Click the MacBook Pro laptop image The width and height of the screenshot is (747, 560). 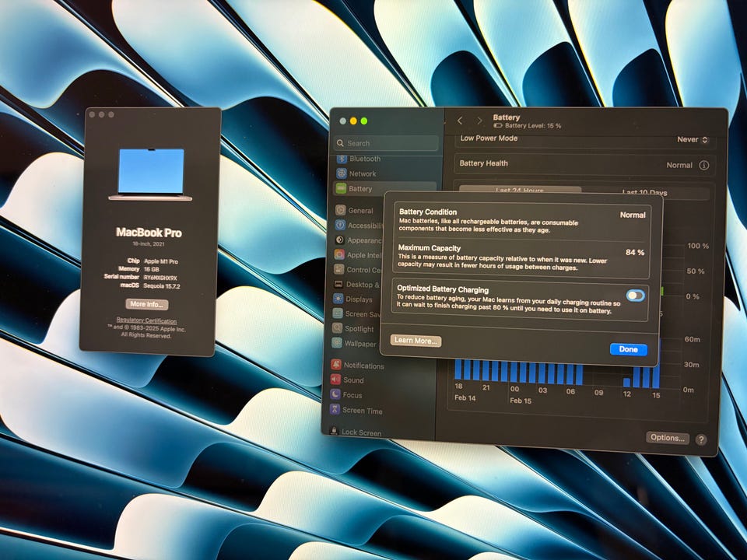pyautogui.click(x=150, y=174)
